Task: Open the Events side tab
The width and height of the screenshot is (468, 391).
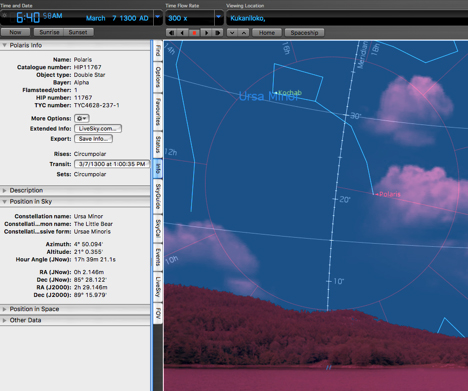Action: [x=158, y=257]
